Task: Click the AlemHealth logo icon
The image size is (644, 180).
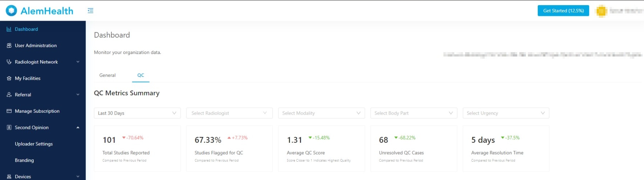Action: coord(11,11)
